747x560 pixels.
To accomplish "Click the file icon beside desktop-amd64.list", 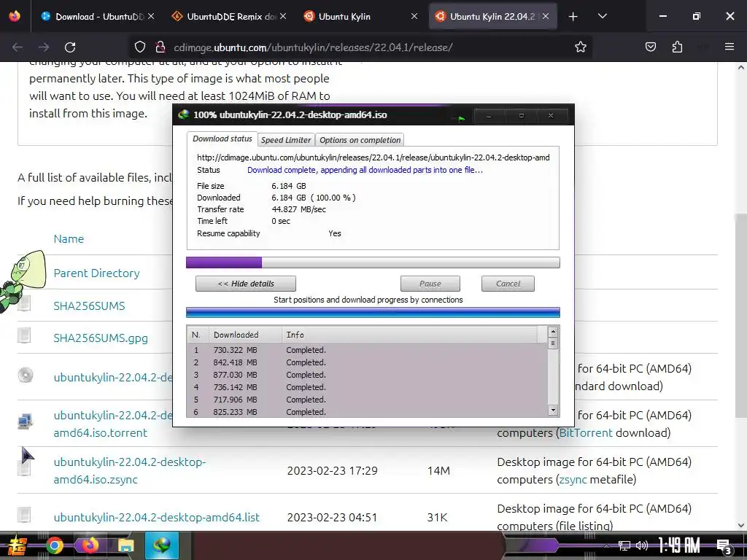I will click(24, 515).
